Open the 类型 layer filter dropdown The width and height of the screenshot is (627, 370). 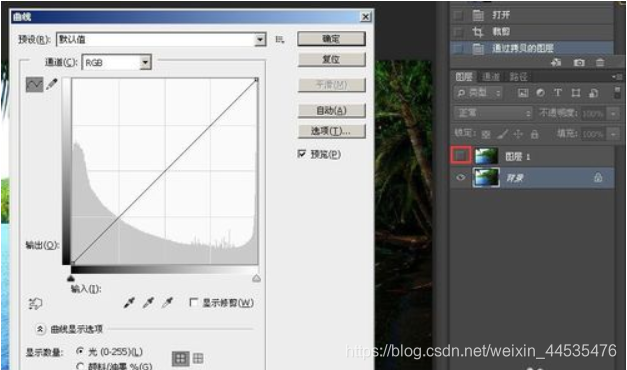pos(479,93)
